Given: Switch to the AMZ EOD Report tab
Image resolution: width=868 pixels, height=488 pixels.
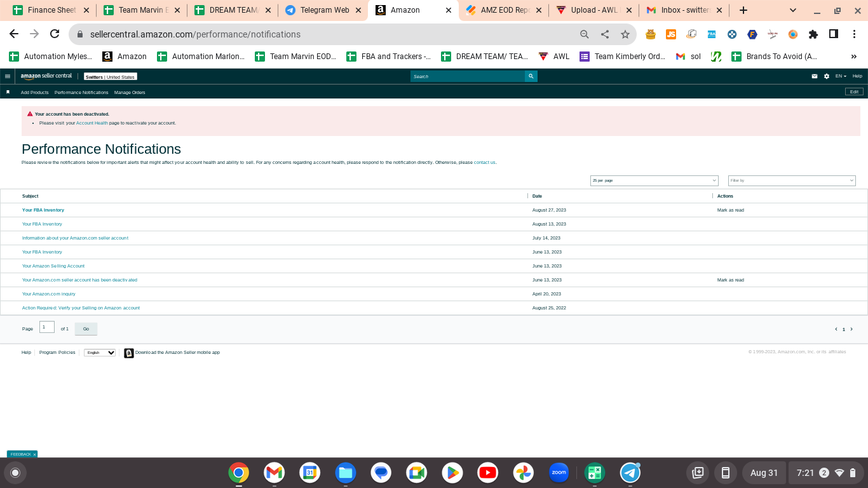Looking at the screenshot, I should [x=505, y=10].
